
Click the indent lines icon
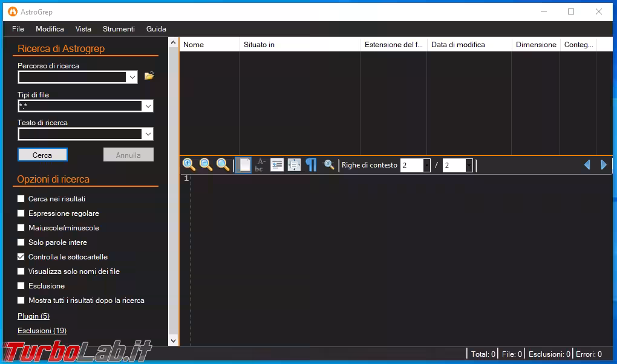[x=277, y=164]
